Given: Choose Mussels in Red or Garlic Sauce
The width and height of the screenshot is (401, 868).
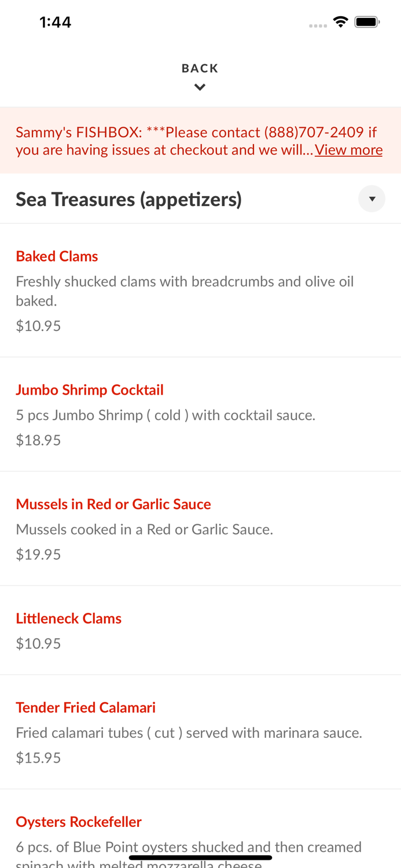Looking at the screenshot, I should coord(113,504).
